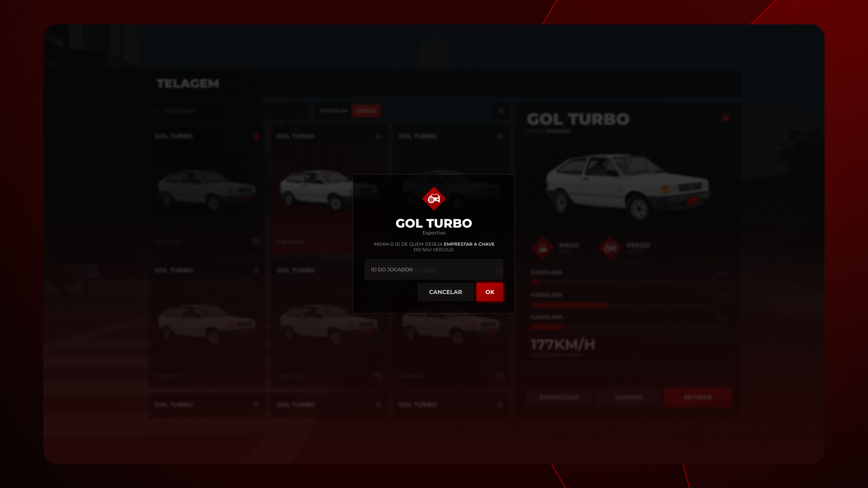
Task: Confirm with the red OK button
Action: point(490,292)
